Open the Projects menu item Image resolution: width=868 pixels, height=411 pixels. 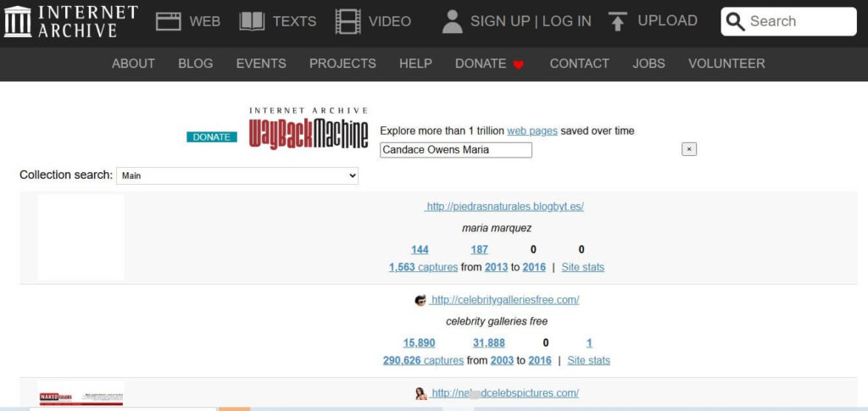tap(342, 64)
